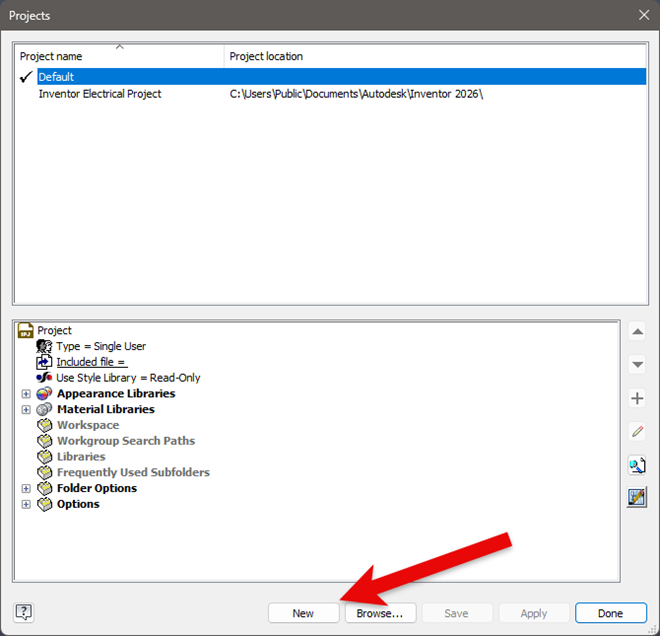Click the Libraries folder icon
Viewport: 660px width, 636px height.
45,457
